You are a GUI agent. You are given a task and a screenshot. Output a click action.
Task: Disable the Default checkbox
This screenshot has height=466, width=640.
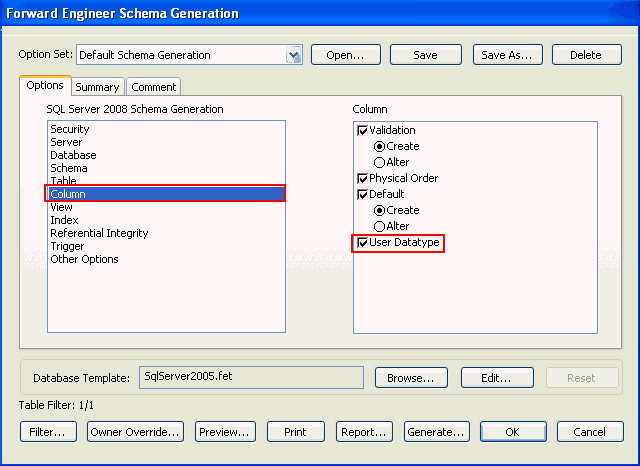tap(363, 194)
